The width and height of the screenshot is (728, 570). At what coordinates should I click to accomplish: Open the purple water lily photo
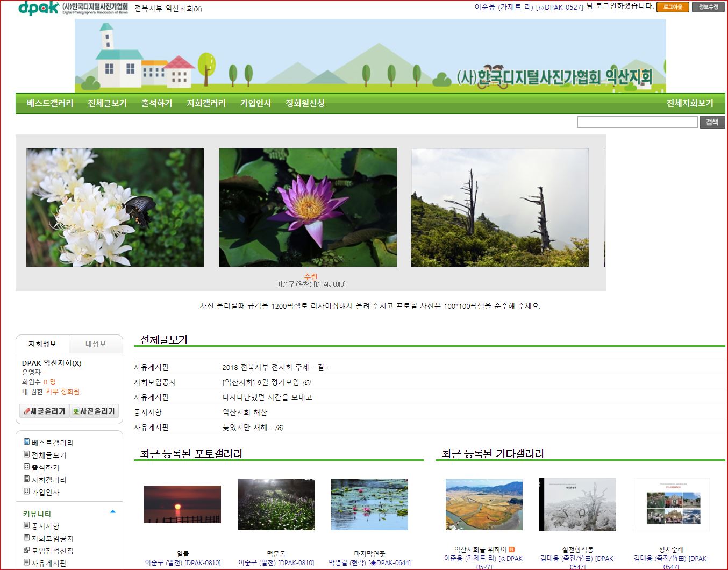[308, 208]
